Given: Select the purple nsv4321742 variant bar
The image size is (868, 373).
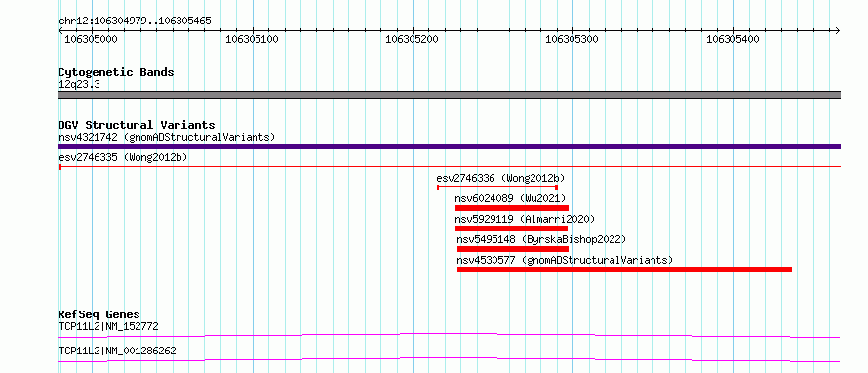Looking at the screenshot, I should (449, 146).
